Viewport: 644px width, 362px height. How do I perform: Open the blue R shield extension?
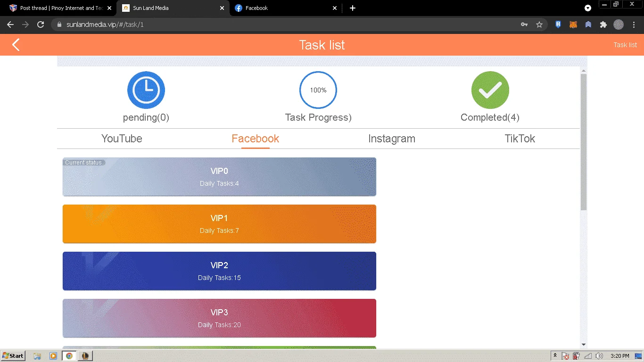pyautogui.click(x=558, y=25)
